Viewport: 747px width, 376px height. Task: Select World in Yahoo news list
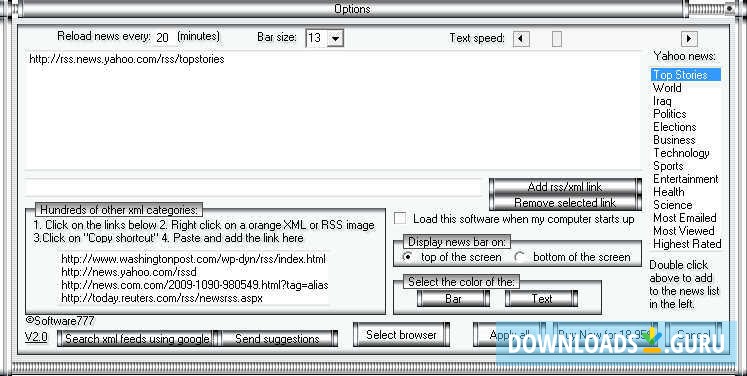685,88
